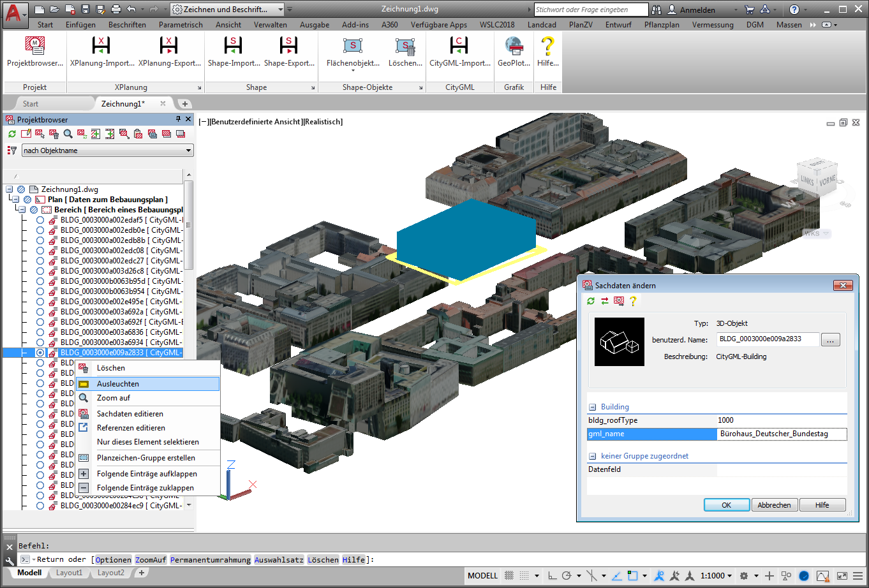Toggle radio button of BLDG_0003000e003a6934
The image size is (869, 588).
40,342
